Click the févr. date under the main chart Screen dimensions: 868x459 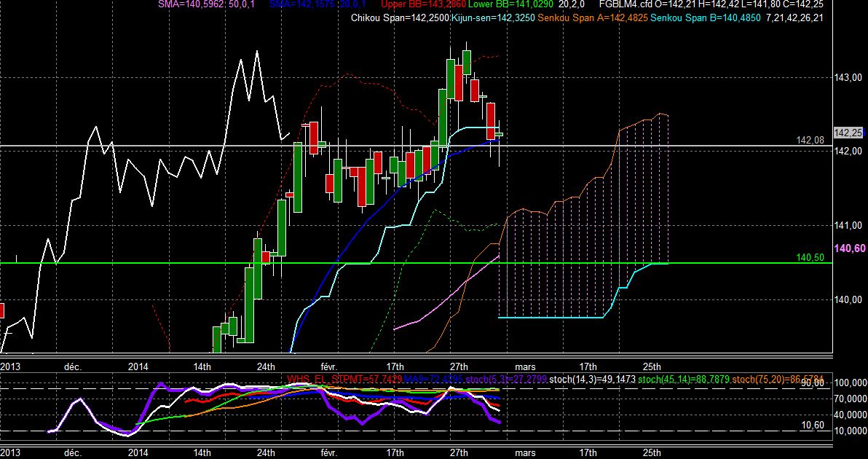(x=330, y=366)
